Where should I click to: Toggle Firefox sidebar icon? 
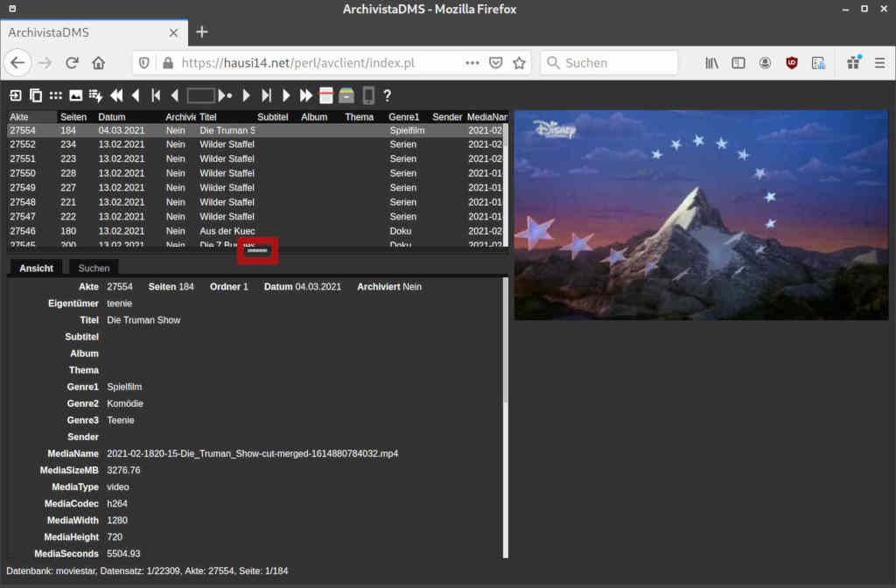tap(738, 63)
